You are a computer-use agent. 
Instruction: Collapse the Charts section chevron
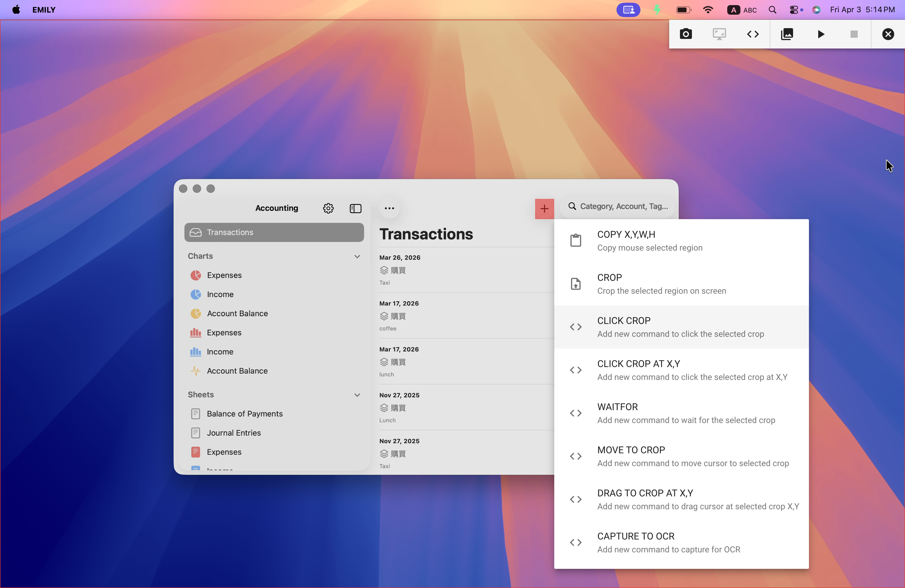357,256
